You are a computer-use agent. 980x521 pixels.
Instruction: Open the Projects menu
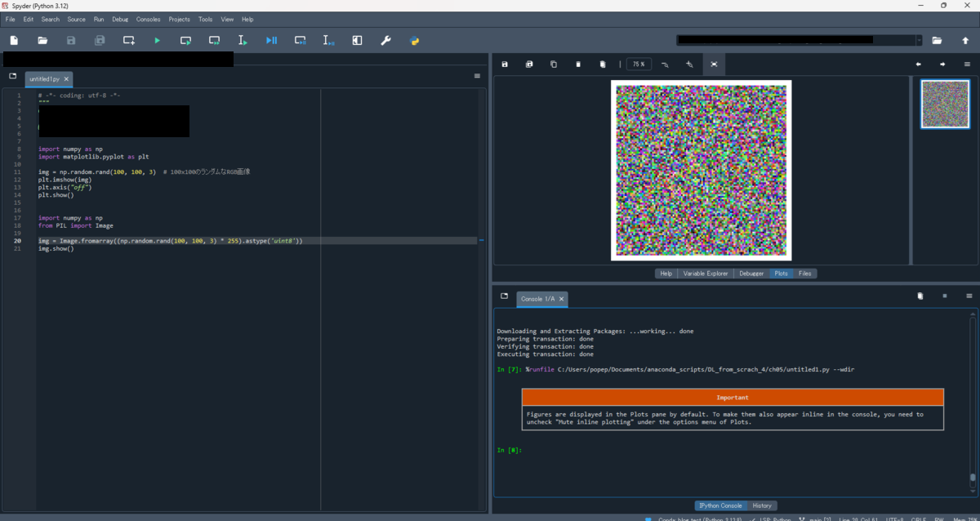[179, 19]
